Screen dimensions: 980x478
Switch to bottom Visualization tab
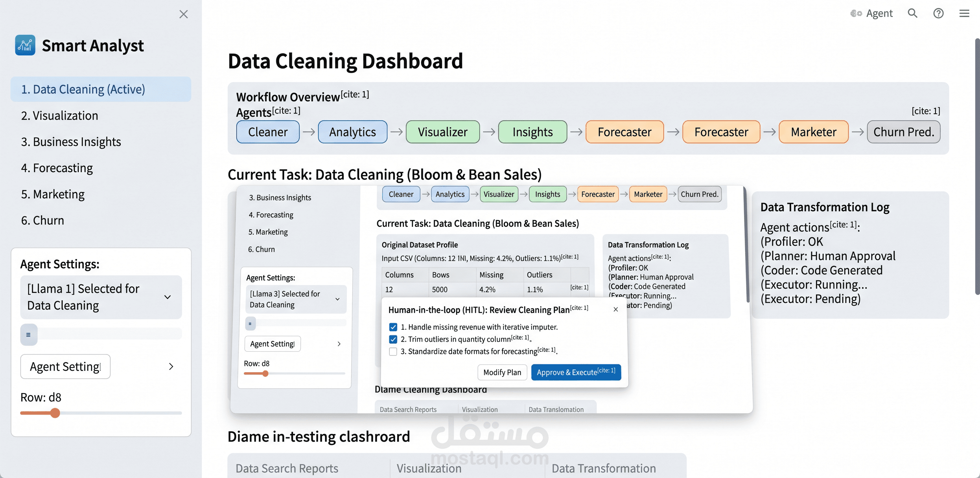pyautogui.click(x=429, y=468)
